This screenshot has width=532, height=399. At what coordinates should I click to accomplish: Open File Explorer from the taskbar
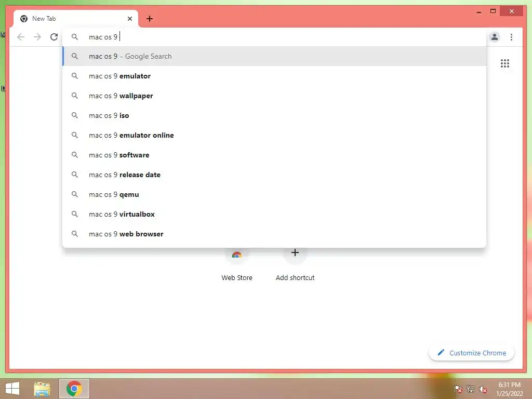tap(42, 389)
